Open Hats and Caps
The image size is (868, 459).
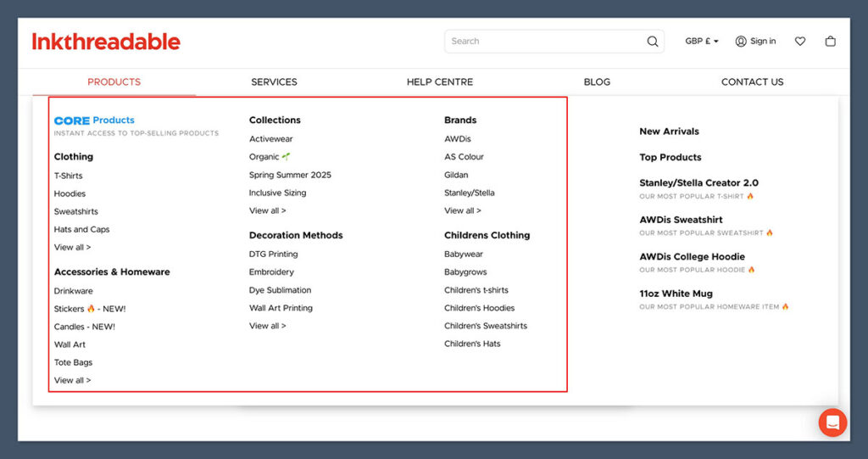[x=82, y=229]
